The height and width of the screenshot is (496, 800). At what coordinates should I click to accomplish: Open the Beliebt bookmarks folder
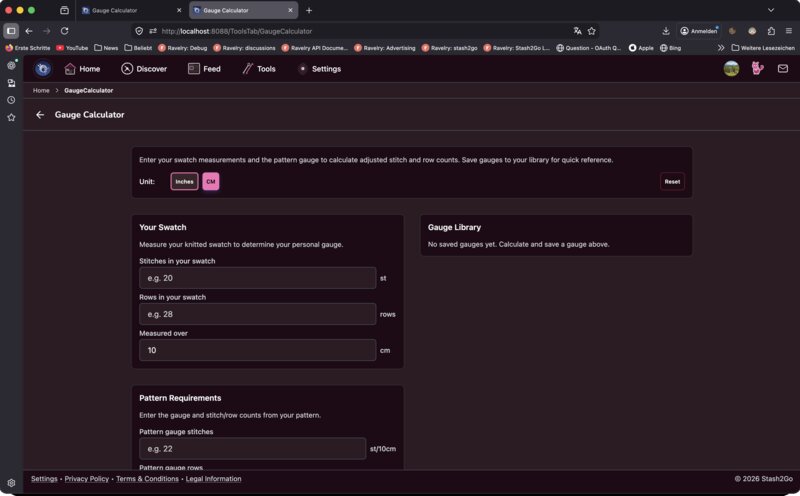(x=138, y=48)
